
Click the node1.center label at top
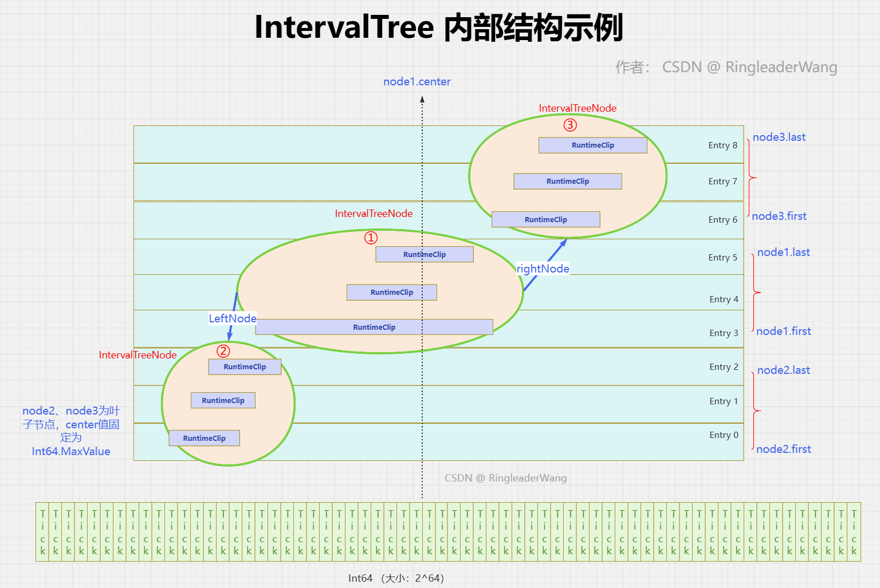[x=417, y=81]
